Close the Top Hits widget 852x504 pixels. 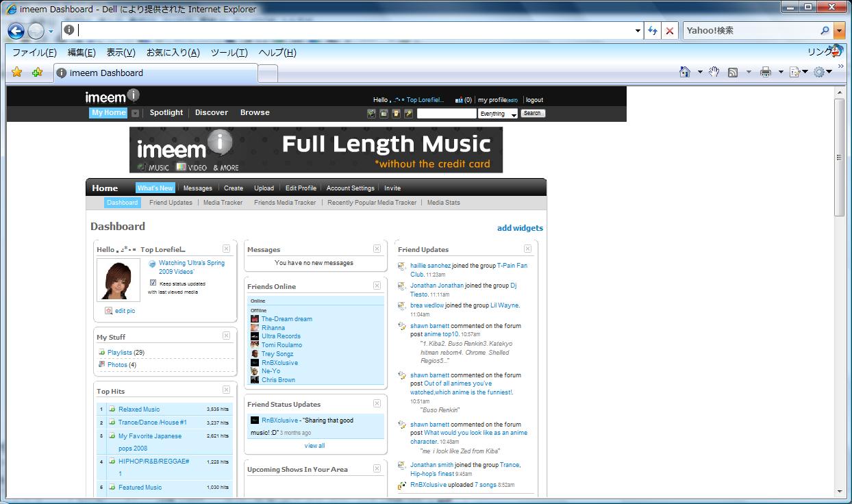point(226,390)
